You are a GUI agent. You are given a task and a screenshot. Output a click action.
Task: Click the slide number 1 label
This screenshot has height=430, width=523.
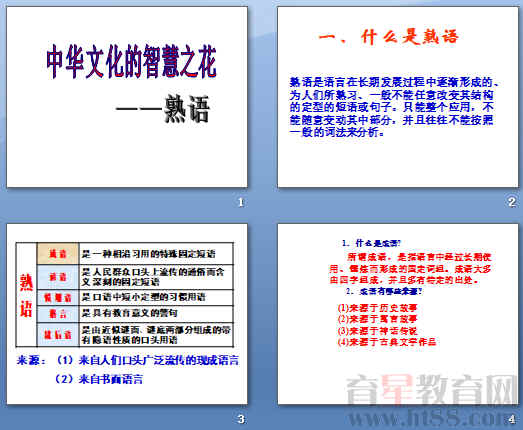241,202
